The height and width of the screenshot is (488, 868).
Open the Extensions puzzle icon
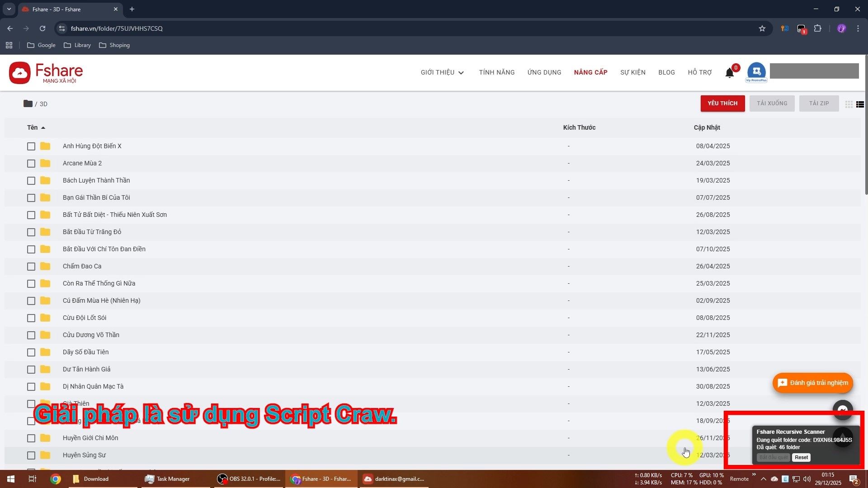(817, 28)
